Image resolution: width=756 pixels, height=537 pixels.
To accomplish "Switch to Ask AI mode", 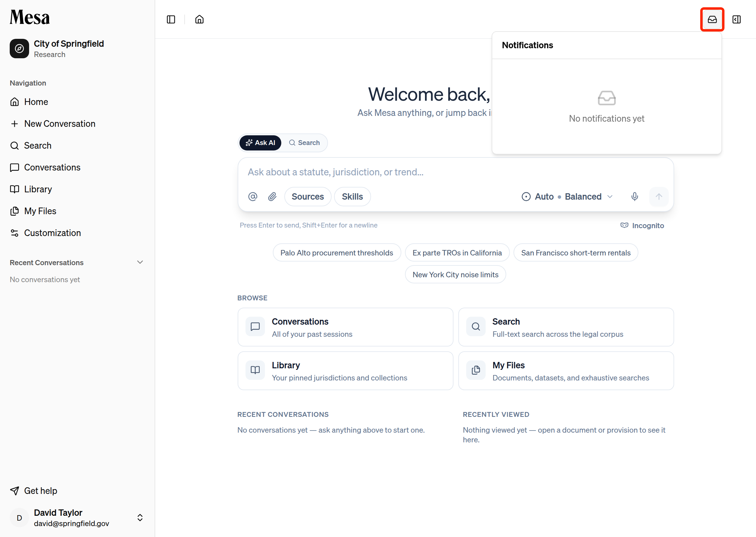I will point(260,143).
